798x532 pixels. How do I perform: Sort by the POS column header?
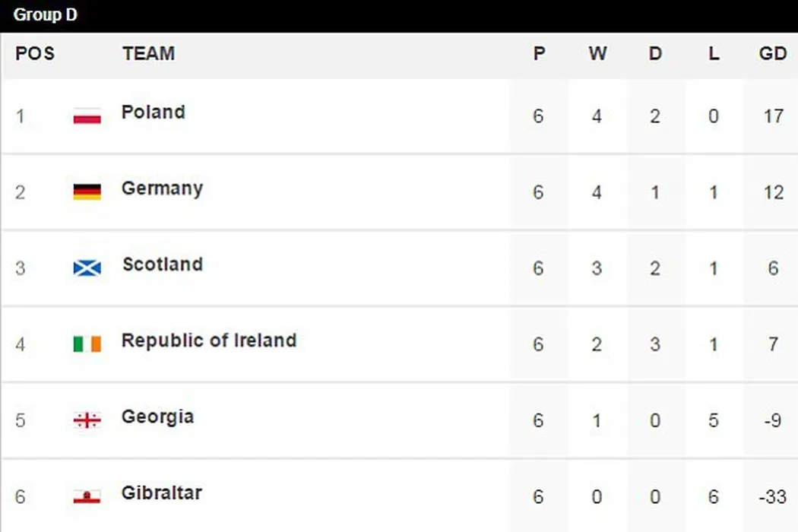[35, 54]
